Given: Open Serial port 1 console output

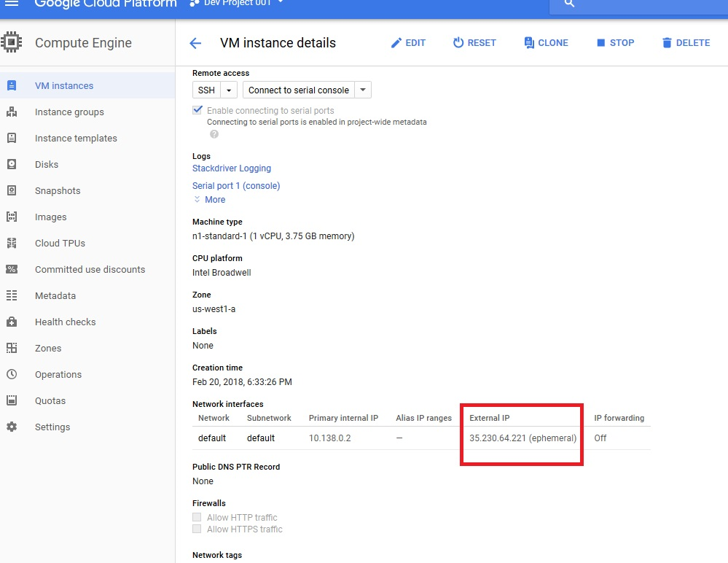Looking at the screenshot, I should pos(236,185).
